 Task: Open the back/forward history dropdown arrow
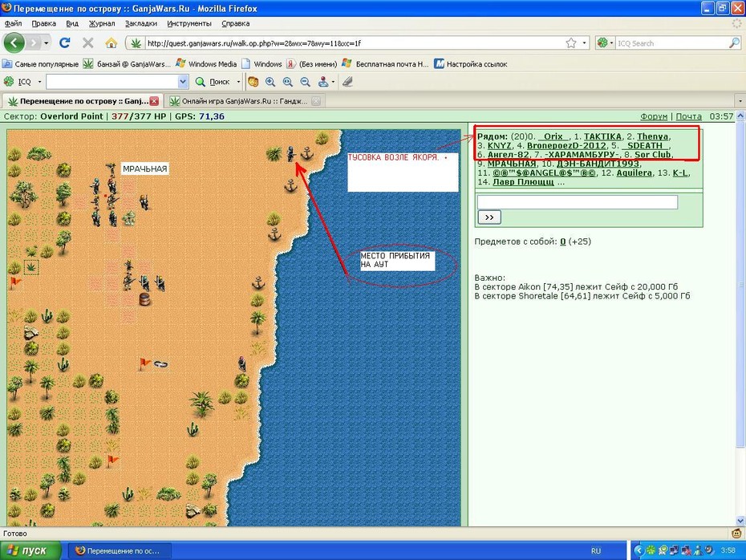tap(47, 43)
